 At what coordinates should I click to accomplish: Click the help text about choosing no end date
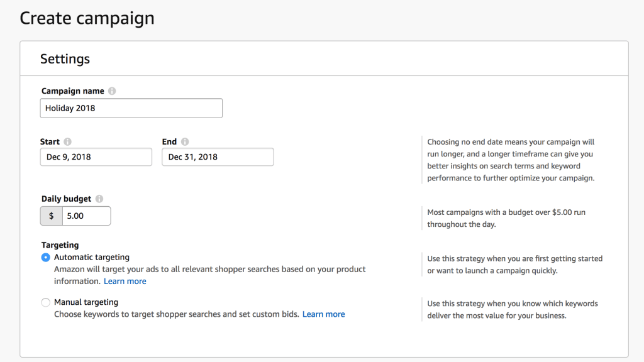coord(511,160)
